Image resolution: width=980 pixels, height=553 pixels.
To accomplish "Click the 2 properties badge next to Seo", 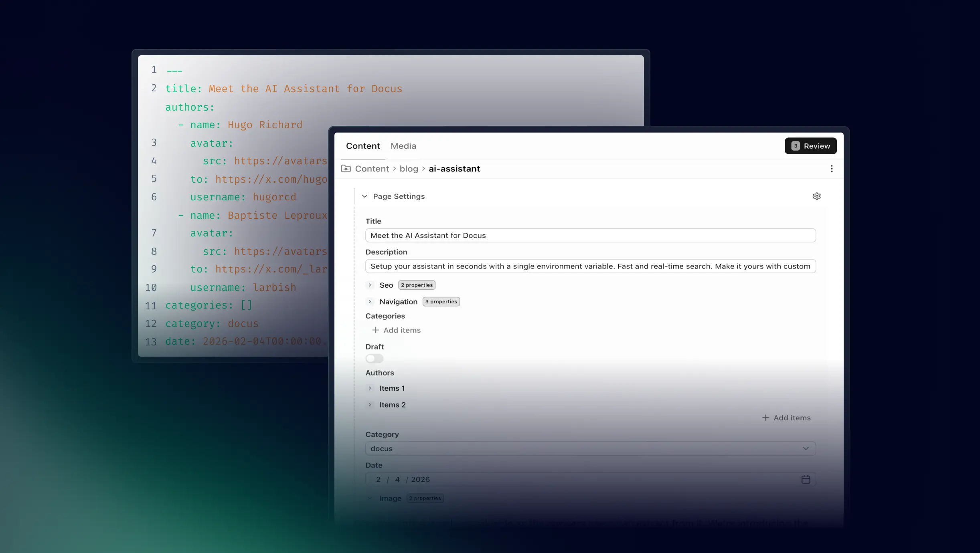I will (416, 285).
